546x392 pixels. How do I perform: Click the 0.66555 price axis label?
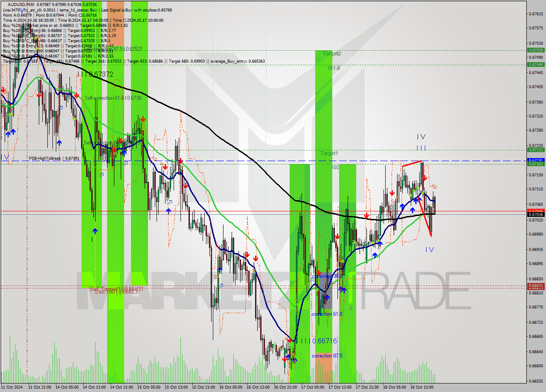pyautogui.click(x=536, y=381)
